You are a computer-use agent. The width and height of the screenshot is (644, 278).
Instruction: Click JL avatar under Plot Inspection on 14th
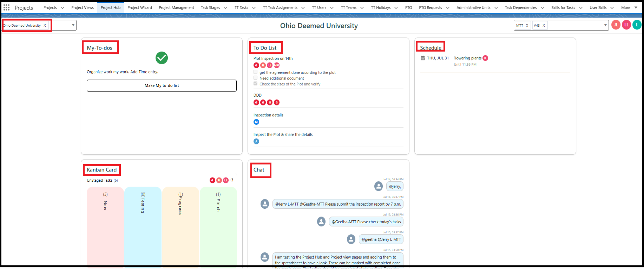263,65
